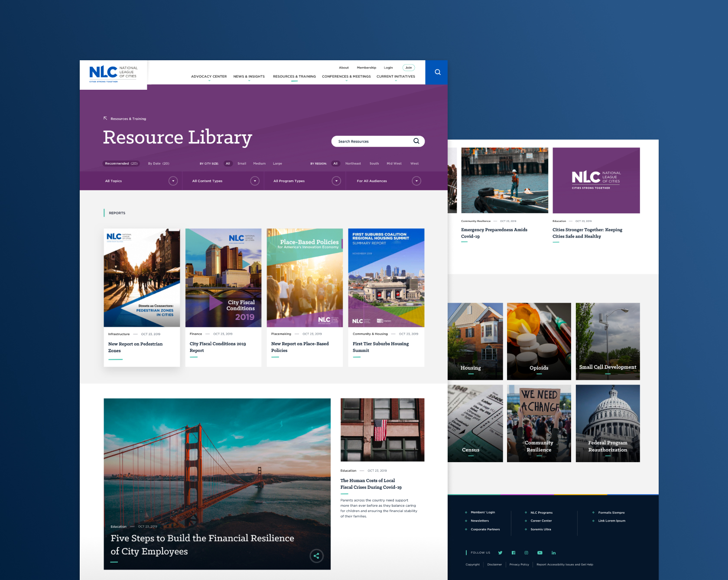Viewport: 728px width, 580px height.
Task: Click the First Suburbs Coalition summit cover
Action: tap(386, 277)
